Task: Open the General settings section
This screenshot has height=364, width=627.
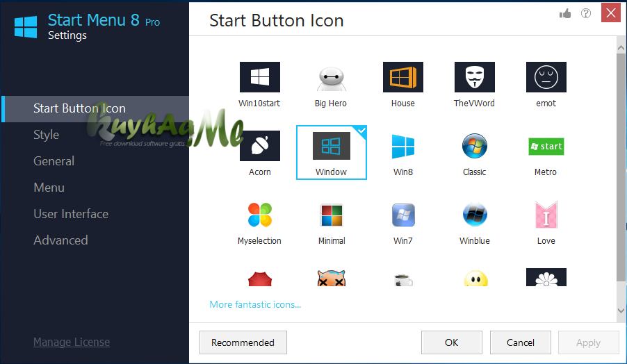Action: 54,161
